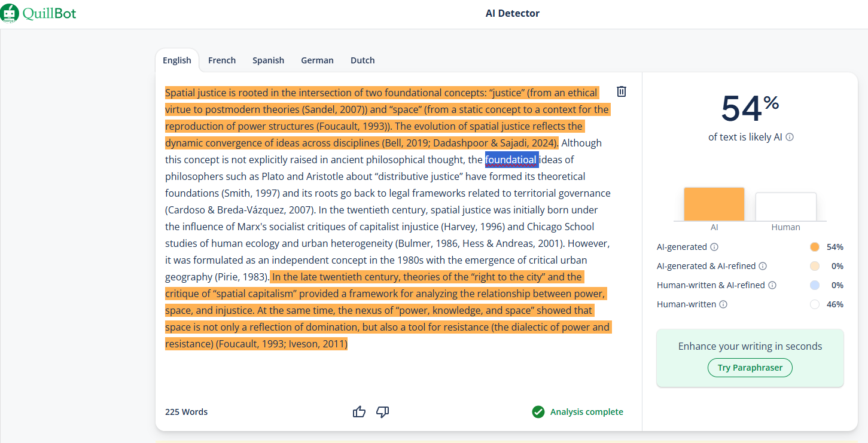Click citation '(Pirie, 1983)' in the text
Viewport: 868px width, 443px height.
[240, 277]
